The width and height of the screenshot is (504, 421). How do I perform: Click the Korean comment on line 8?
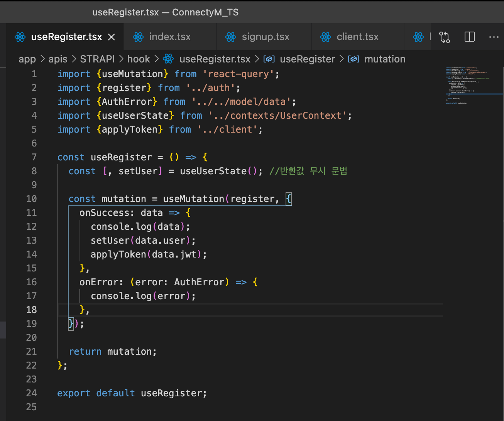click(x=308, y=171)
